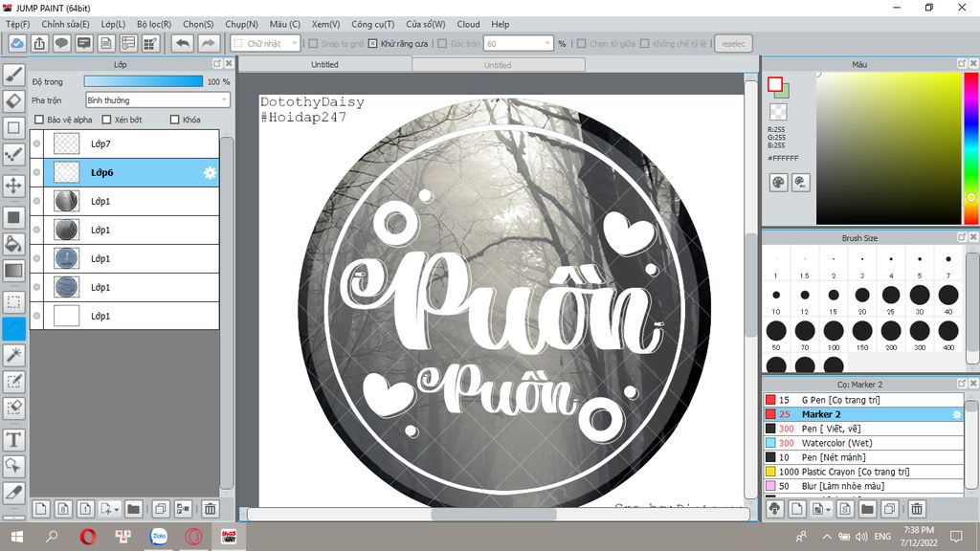Open Zalo from the Windows taskbar

click(x=159, y=536)
